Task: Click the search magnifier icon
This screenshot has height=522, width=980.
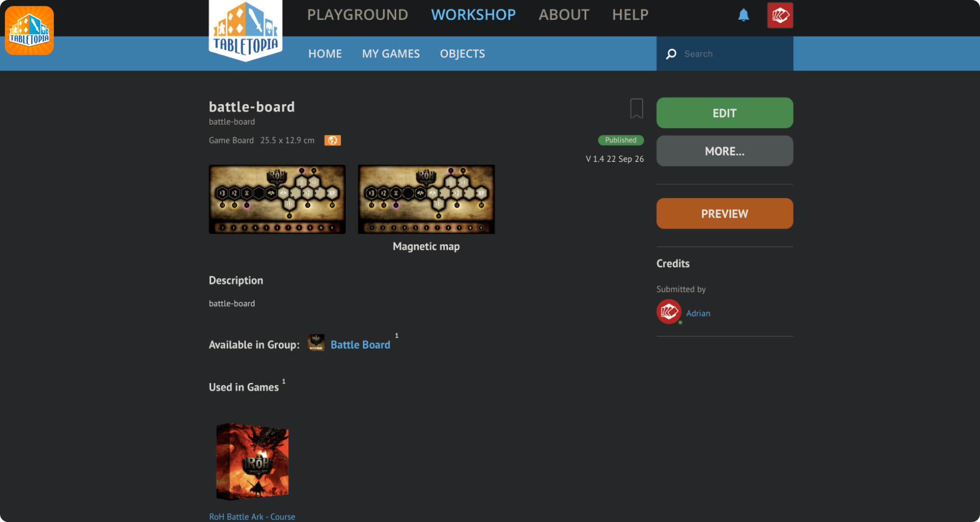Action: (x=671, y=54)
